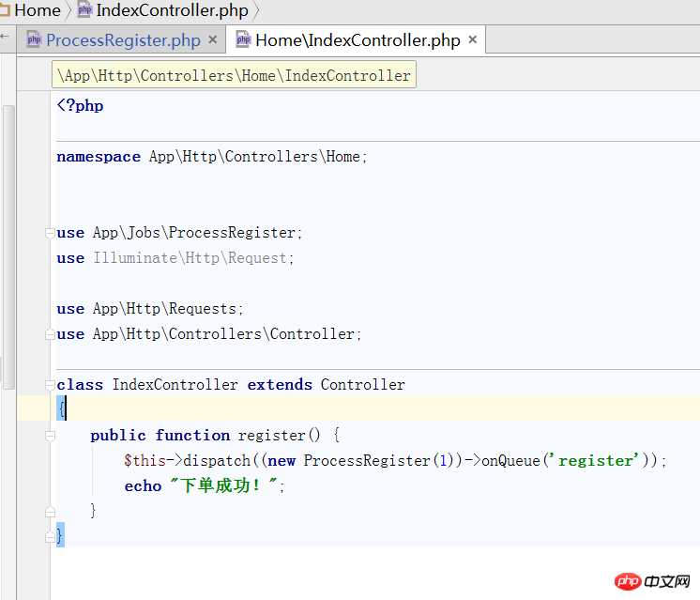Close the ProcessRegister.php tab

213,39
